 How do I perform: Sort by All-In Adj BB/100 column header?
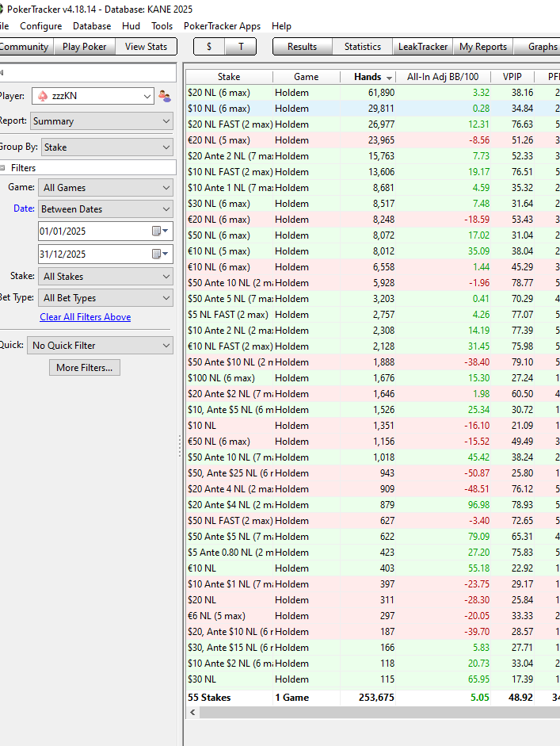443,77
